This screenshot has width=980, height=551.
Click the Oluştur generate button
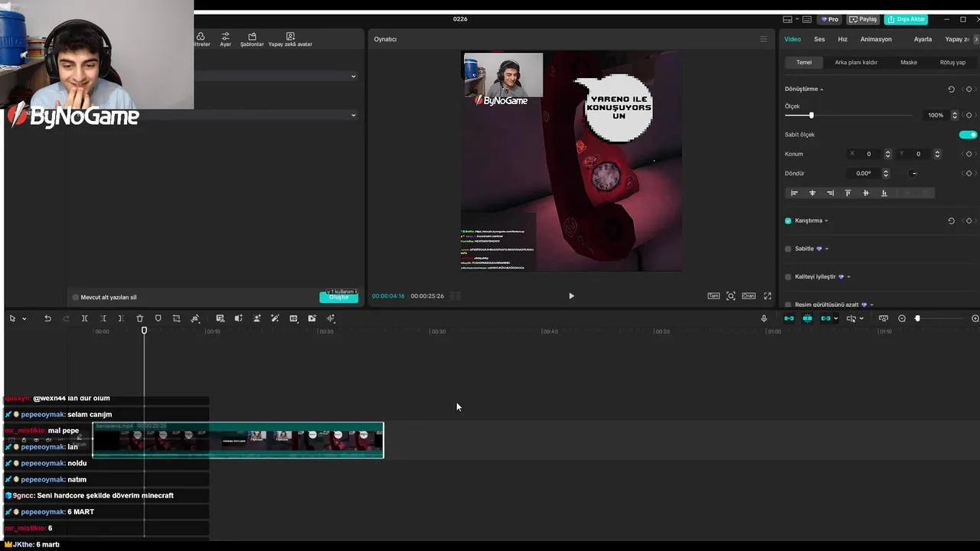click(338, 297)
